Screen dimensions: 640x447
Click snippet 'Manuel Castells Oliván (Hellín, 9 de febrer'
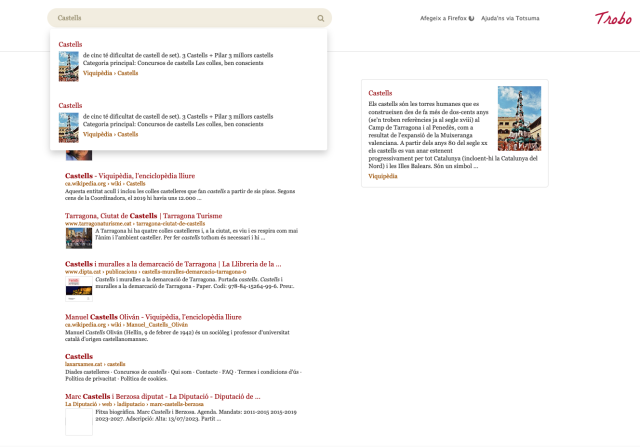177,336
